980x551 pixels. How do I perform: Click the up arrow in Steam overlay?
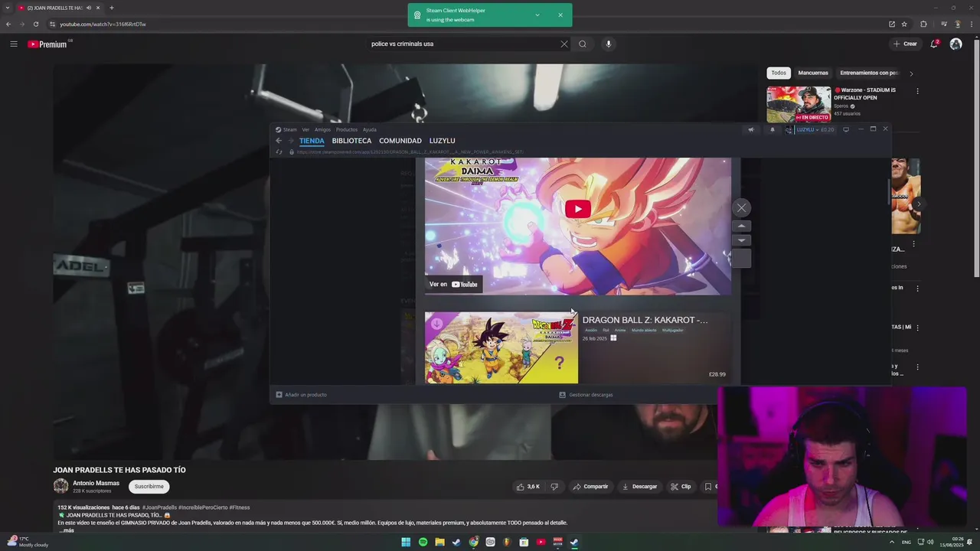pos(741,226)
